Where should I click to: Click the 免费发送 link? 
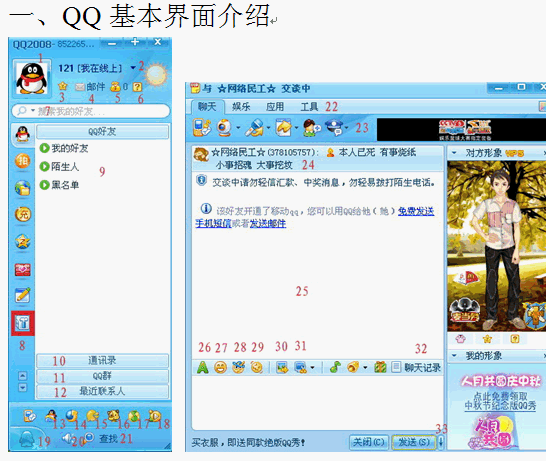pyautogui.click(x=416, y=211)
